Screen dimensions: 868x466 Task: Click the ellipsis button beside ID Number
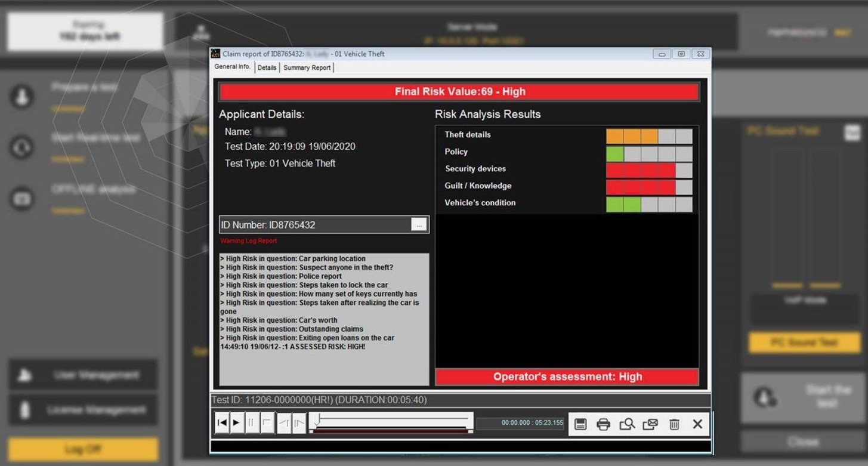419,224
